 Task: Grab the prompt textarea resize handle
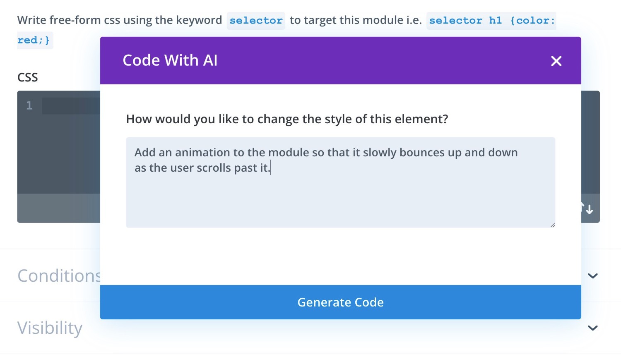(552, 225)
